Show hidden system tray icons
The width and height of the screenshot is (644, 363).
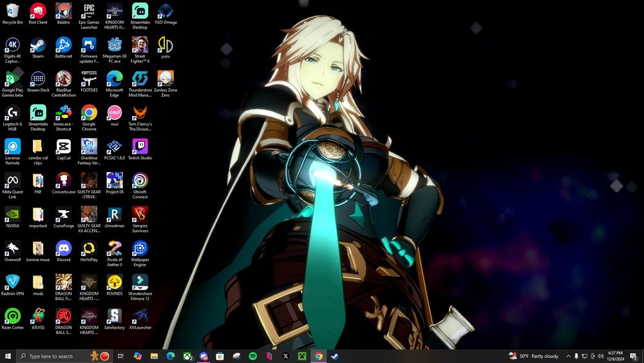[569, 356]
